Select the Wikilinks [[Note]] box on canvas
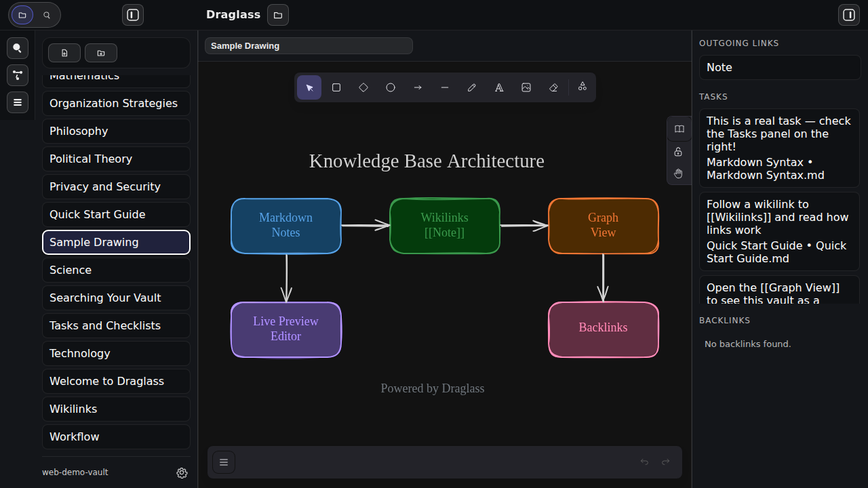The width and height of the screenshot is (868, 488). [445, 226]
